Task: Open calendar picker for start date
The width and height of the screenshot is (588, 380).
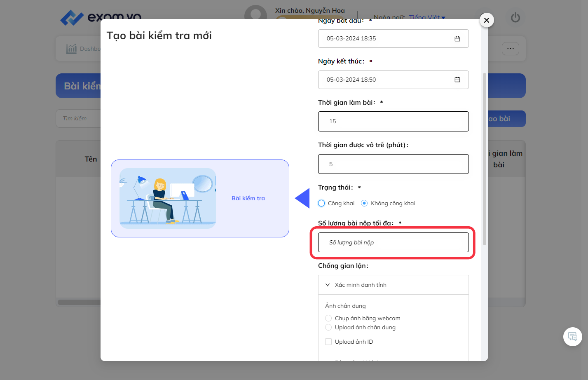Action: [x=457, y=39]
